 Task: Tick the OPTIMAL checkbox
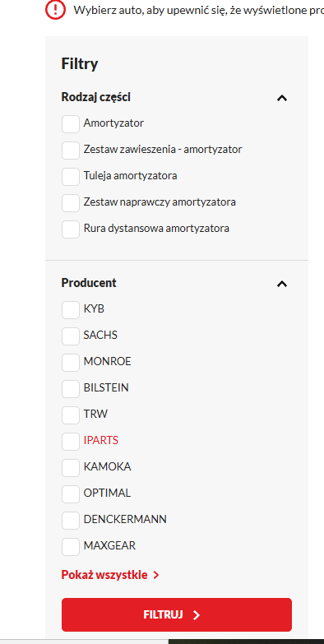pyautogui.click(x=71, y=493)
